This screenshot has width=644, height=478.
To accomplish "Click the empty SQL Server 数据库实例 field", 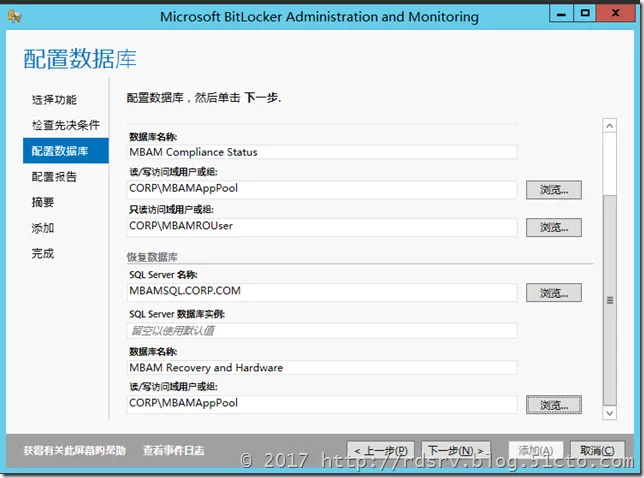I will tap(322, 331).
